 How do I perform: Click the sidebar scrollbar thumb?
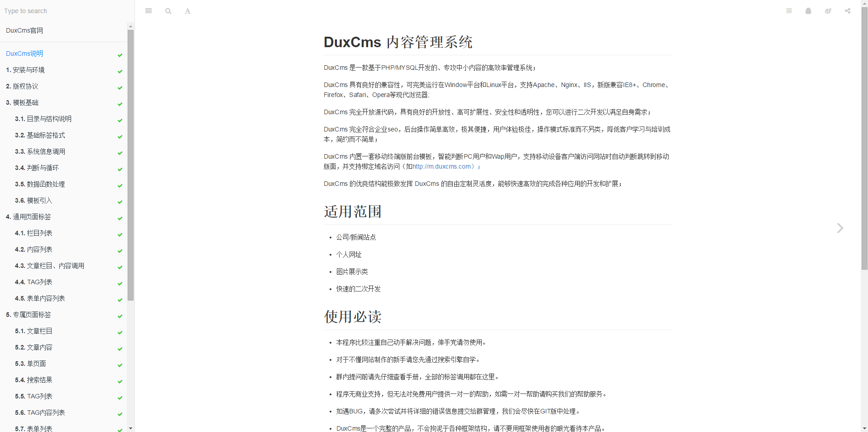point(131,165)
